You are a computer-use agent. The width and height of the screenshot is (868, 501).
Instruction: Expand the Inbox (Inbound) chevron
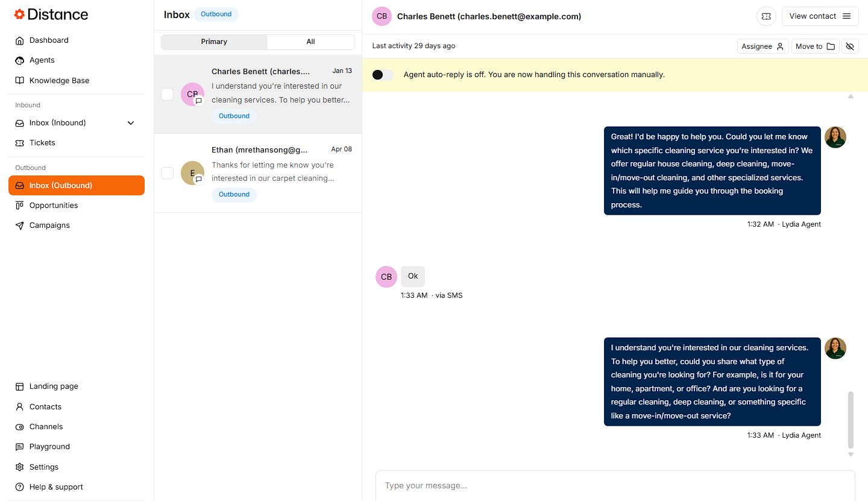click(x=131, y=123)
